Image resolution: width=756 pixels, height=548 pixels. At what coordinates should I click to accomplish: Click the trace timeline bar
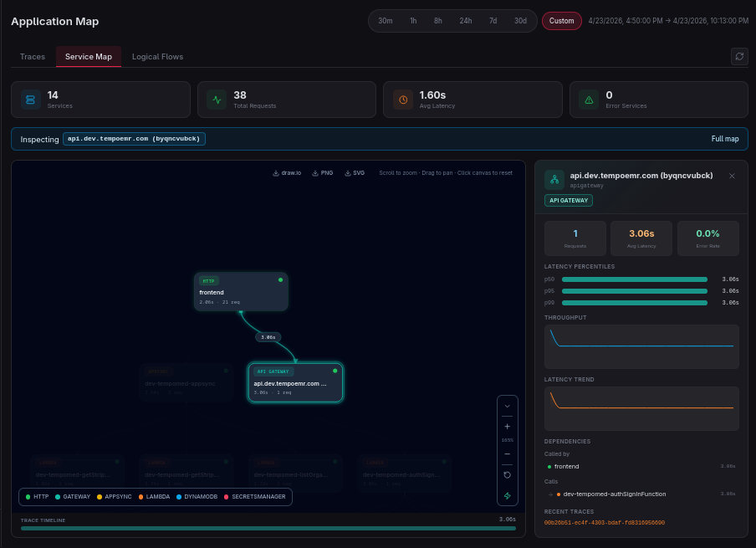coord(268,528)
